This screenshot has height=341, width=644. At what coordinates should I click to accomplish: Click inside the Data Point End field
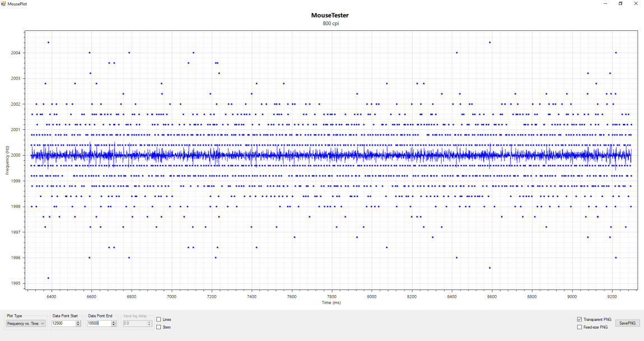tap(99, 324)
